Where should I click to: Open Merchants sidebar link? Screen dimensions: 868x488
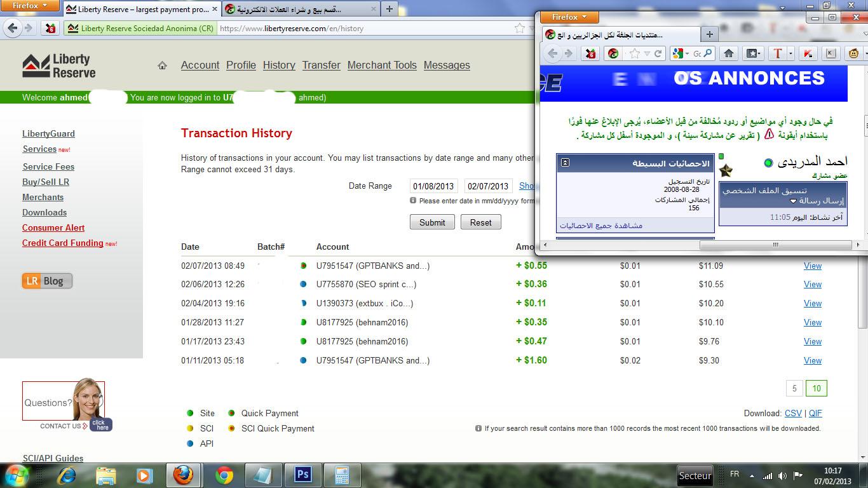click(43, 197)
